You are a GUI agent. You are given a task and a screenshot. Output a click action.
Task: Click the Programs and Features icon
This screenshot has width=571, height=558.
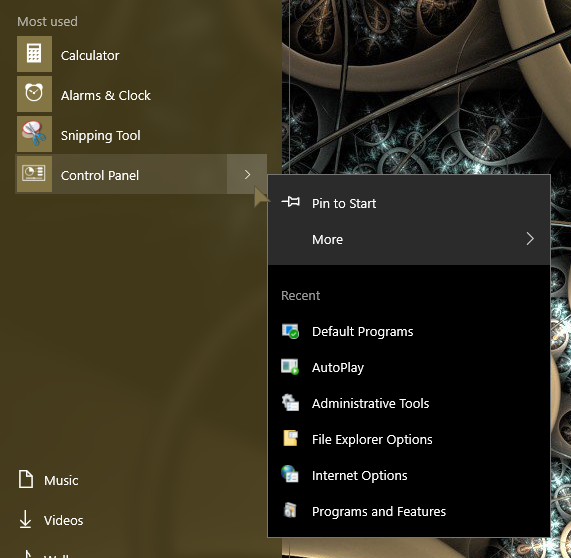tap(290, 510)
